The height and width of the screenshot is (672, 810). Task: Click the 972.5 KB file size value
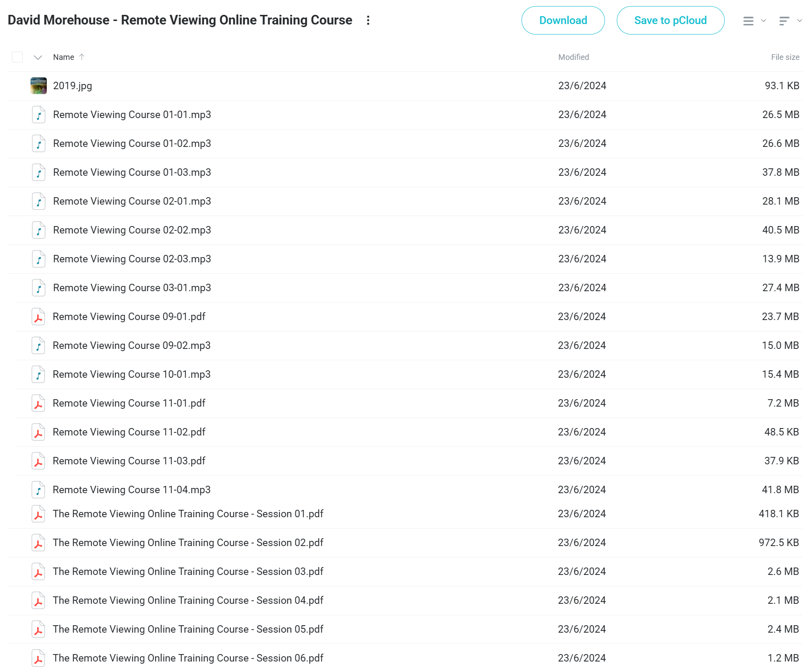pos(779,543)
